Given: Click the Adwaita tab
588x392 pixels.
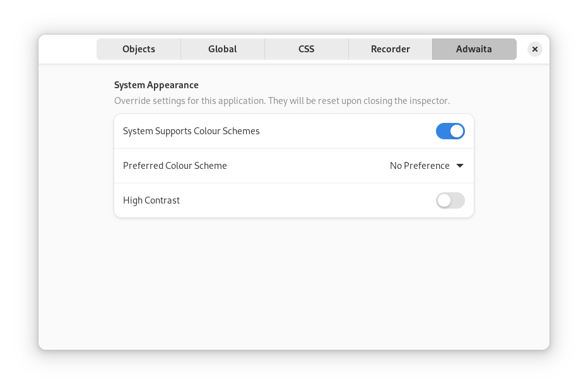Looking at the screenshot, I should pos(474,49).
